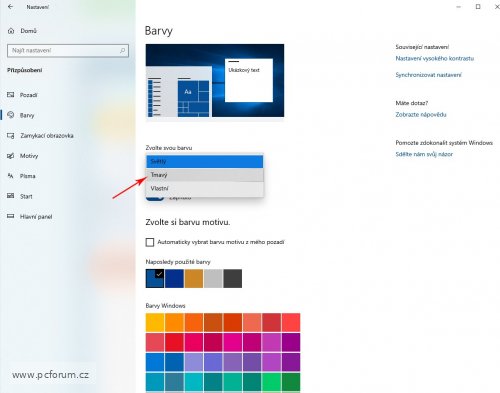Click the Motivy brush icon

point(11,156)
